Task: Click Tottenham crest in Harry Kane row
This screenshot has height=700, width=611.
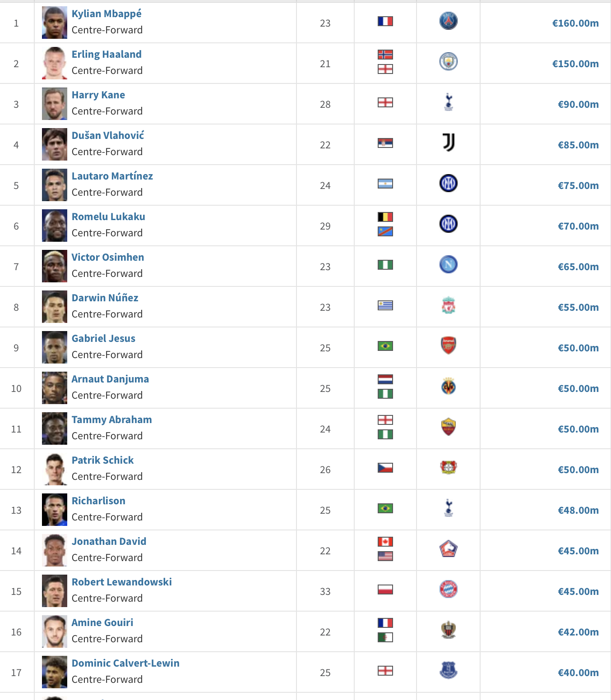Action: click(x=448, y=102)
